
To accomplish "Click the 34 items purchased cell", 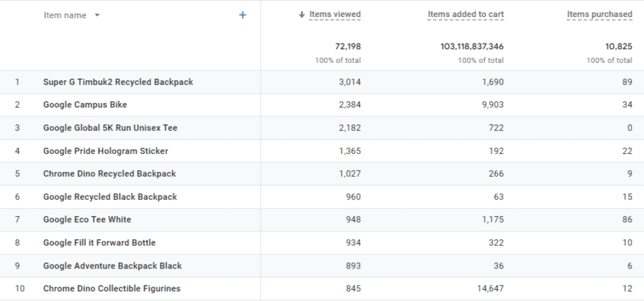I will pos(627,105).
